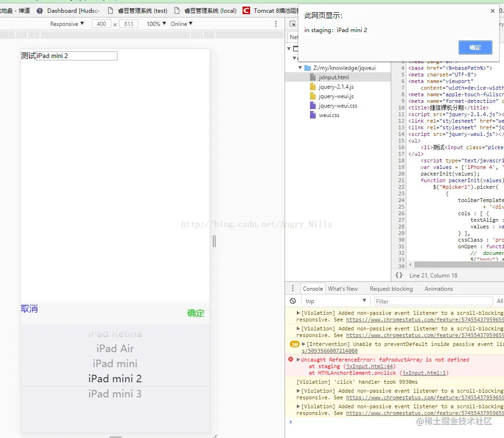Open device toolbar more options menu

pyautogui.click(x=276, y=24)
